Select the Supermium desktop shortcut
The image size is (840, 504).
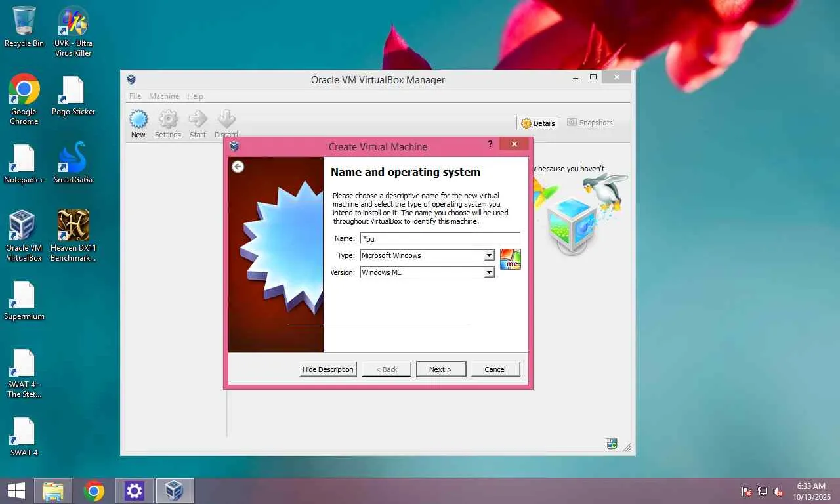click(24, 301)
